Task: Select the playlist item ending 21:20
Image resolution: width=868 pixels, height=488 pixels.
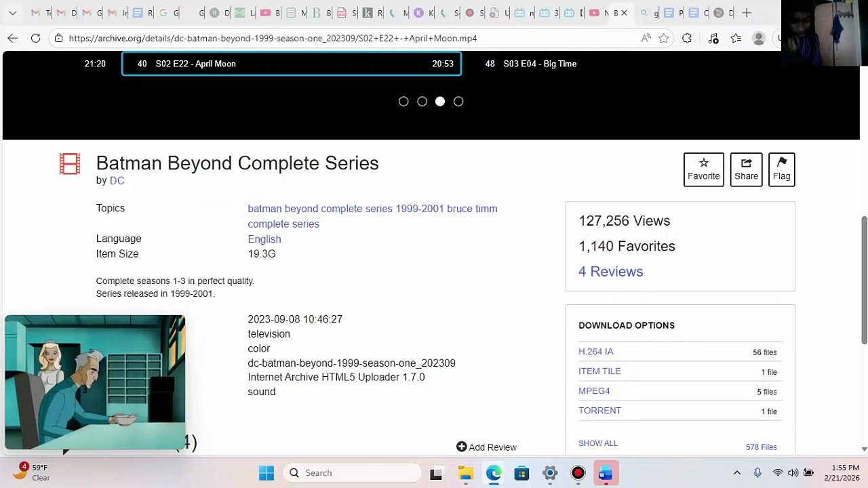Action: point(95,64)
